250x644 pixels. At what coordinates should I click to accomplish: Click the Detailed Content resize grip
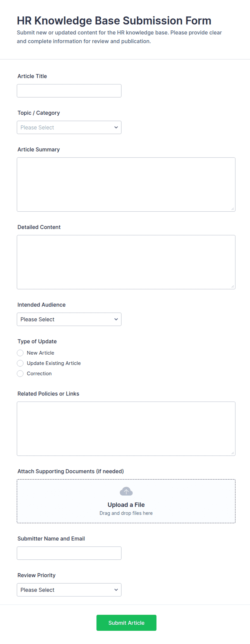click(233, 286)
